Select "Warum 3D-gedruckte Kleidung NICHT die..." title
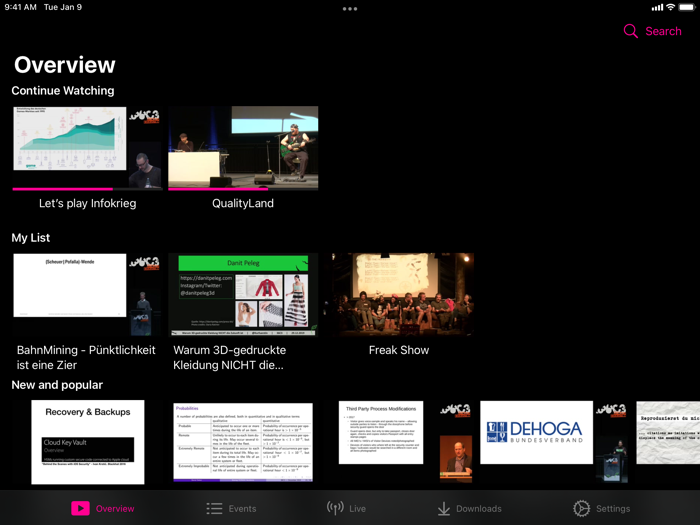The height and width of the screenshot is (525, 700). [229, 357]
